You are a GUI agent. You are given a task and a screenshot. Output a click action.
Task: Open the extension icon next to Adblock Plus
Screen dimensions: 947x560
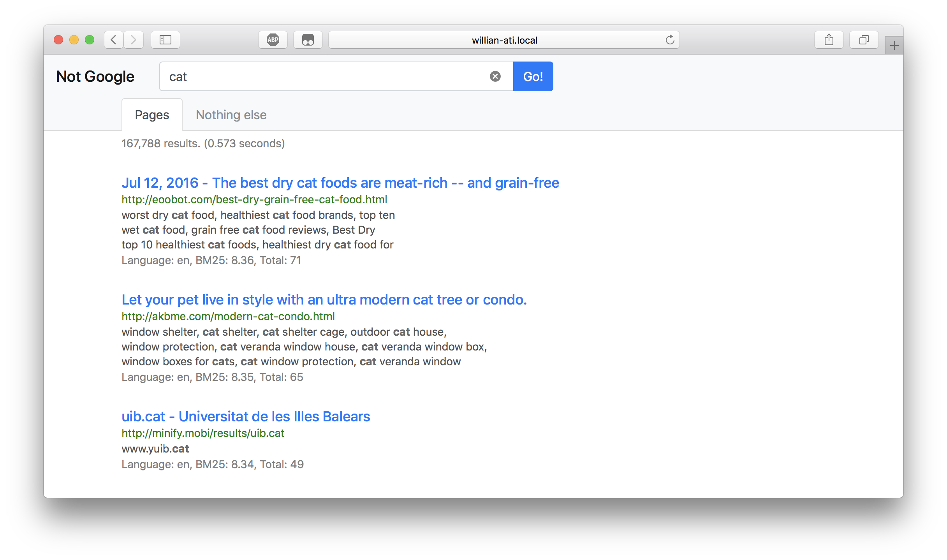coord(308,40)
